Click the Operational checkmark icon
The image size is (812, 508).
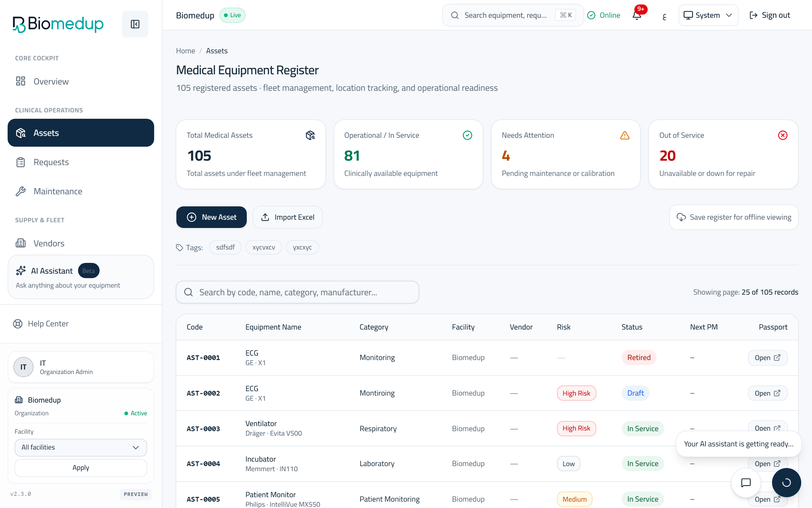pyautogui.click(x=468, y=135)
